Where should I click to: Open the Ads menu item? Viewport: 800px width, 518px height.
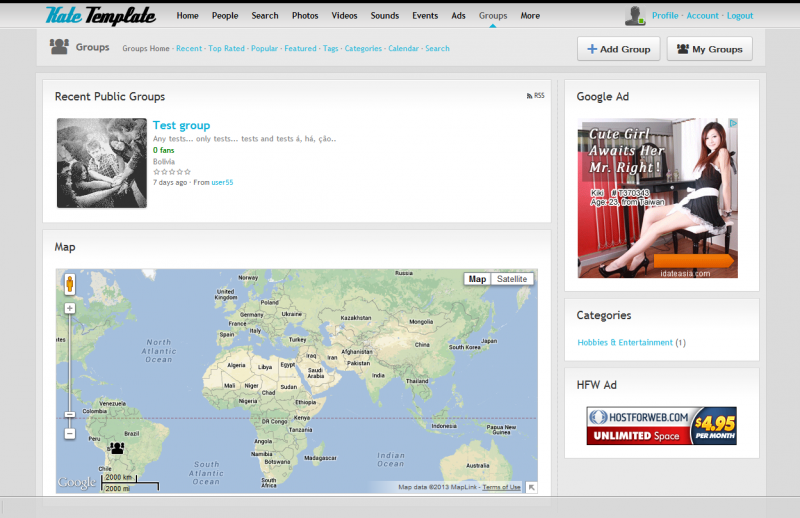458,16
